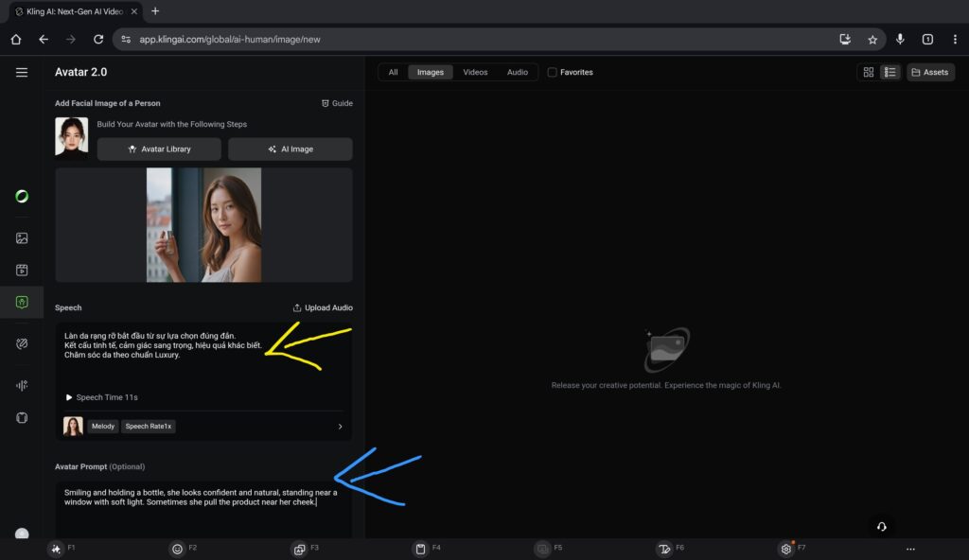Screen dimensions: 969x560
Task: Open the Avatar Library
Action: pyautogui.click(x=159, y=149)
